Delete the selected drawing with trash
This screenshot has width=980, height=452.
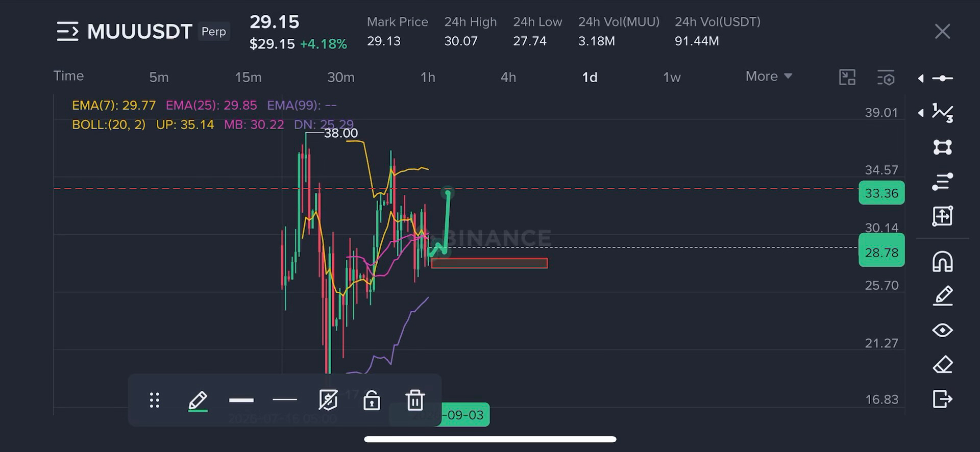pos(415,400)
